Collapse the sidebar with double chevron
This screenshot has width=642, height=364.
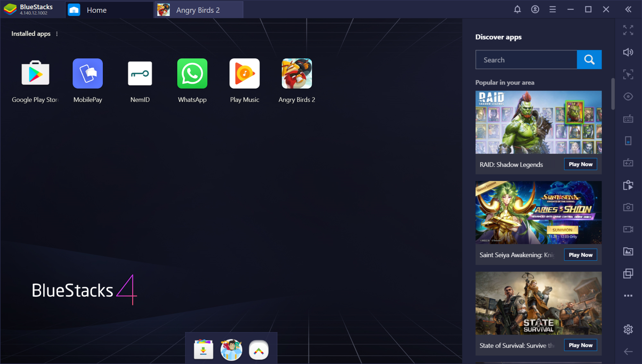coord(628,10)
